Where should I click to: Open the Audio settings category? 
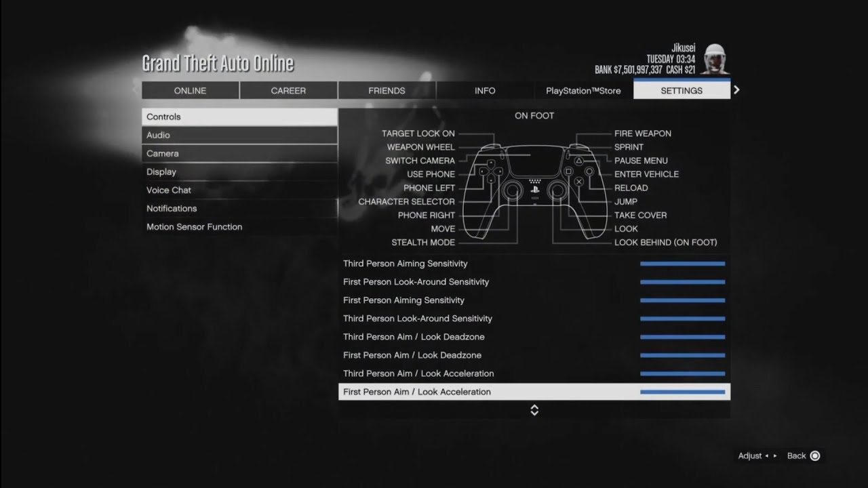239,135
